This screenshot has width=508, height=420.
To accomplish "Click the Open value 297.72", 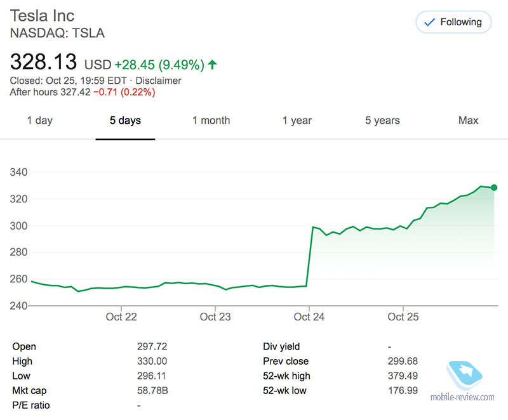I will click(152, 346).
